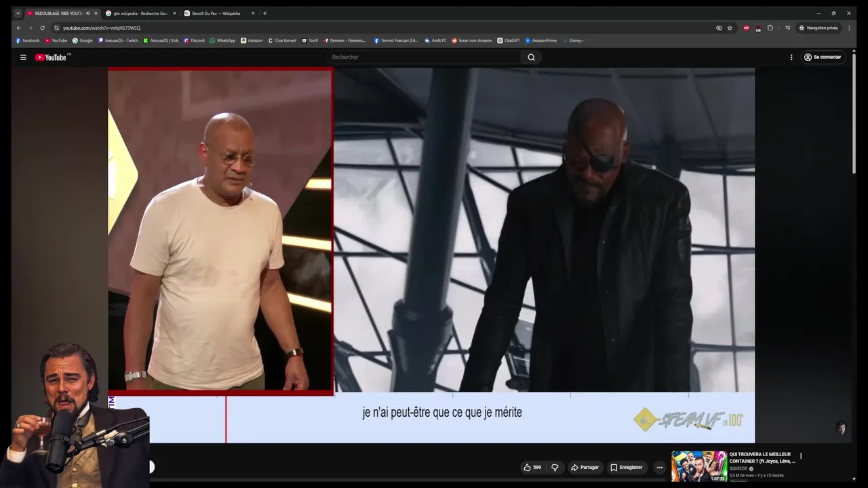The height and width of the screenshot is (488, 868).
Task: View site information icon beside URL
Action: 56,28
